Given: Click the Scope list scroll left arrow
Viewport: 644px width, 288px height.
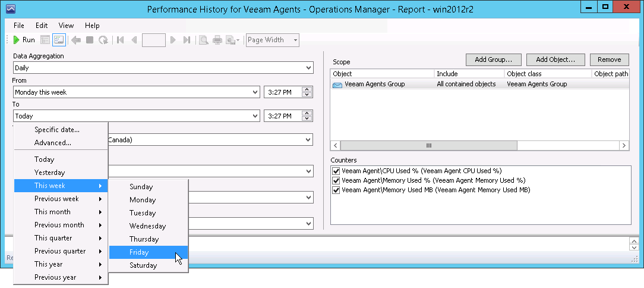Looking at the screenshot, I should [336, 146].
